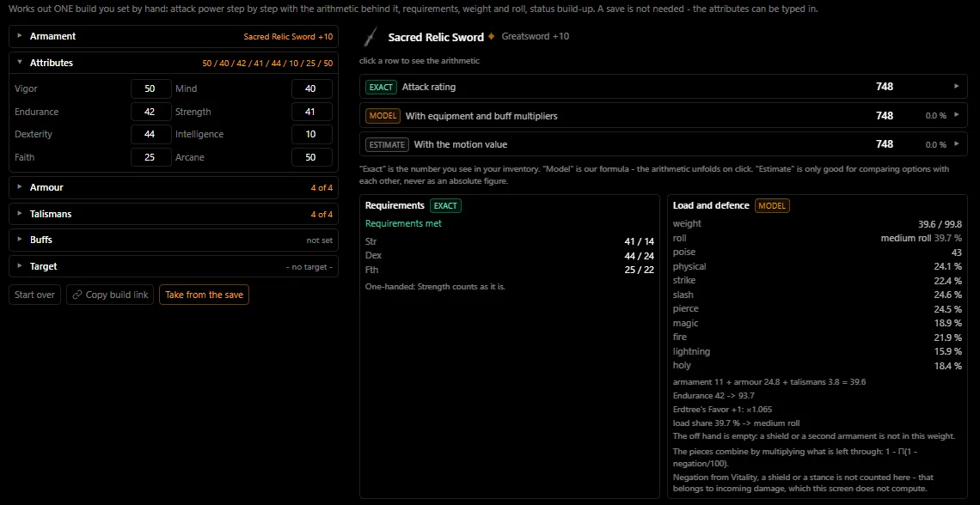
Task: Expand the Armour section
Action: [174, 187]
